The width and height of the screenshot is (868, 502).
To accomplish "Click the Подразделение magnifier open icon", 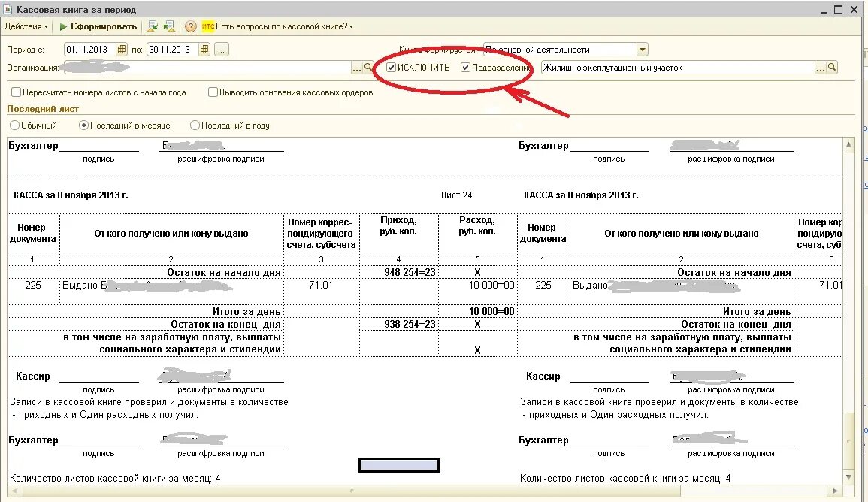I will click(x=831, y=68).
